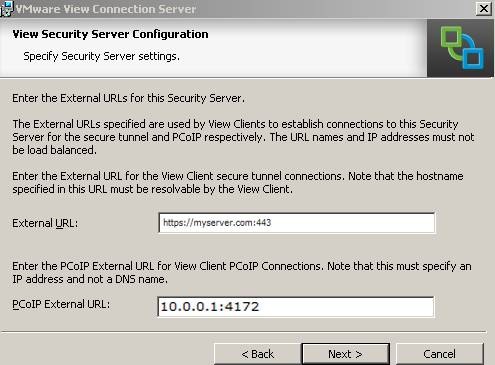Screen dimensions: 495x365
Task: Click the "External URL:" field label
Action: coord(45,223)
